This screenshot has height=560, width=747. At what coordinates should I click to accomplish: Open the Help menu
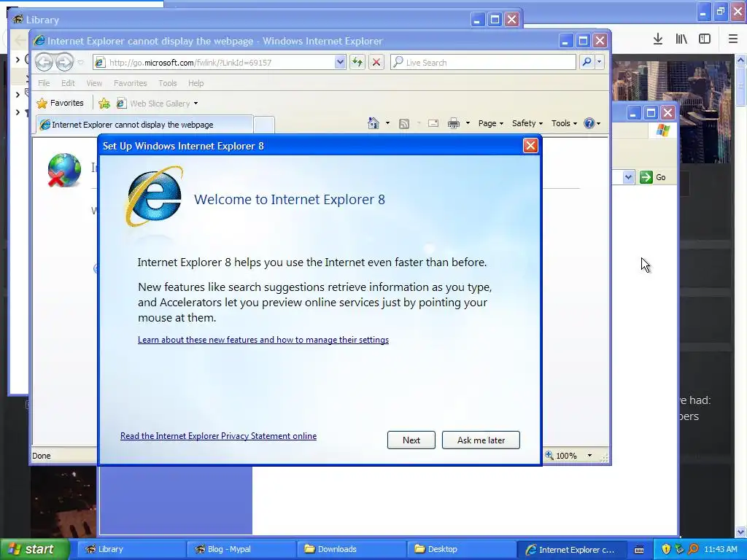(196, 83)
